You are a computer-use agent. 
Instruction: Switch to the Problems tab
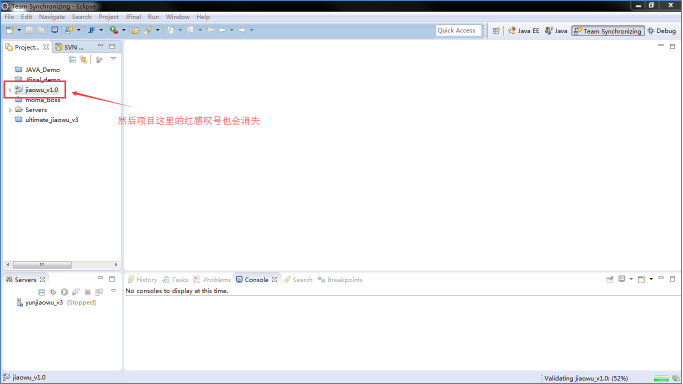(x=212, y=280)
